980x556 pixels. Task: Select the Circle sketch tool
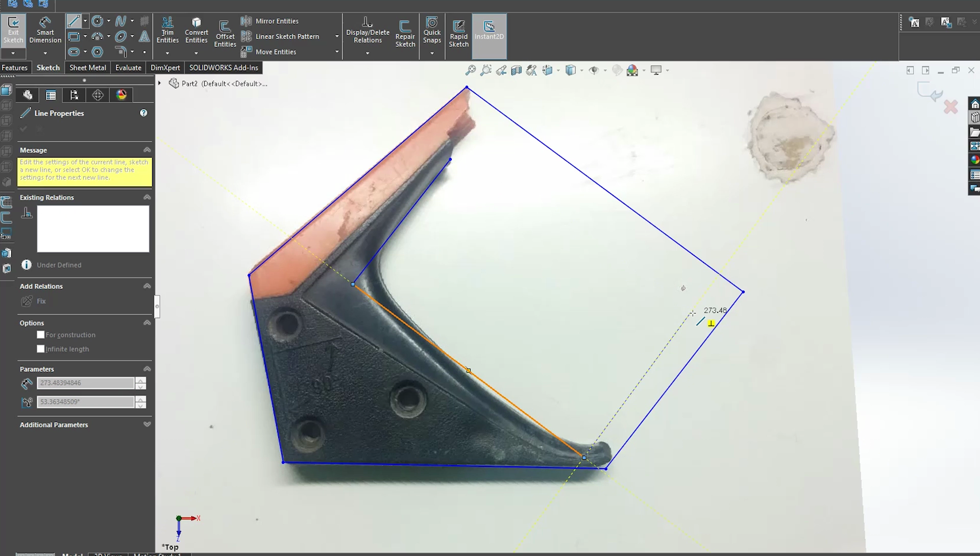[x=97, y=21]
